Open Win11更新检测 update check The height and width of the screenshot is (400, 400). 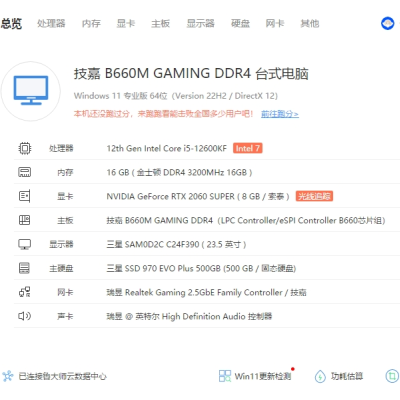[263, 376]
